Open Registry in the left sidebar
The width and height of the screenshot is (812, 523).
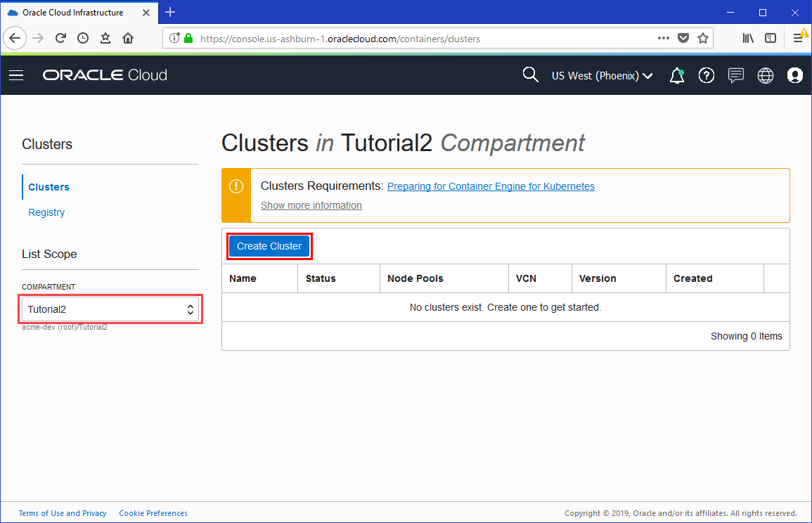[46, 212]
